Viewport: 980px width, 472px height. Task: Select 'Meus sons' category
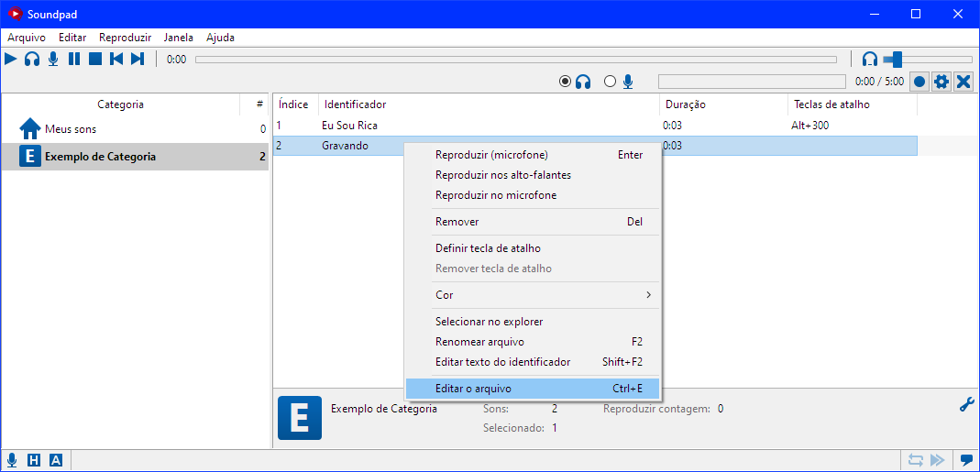(x=71, y=129)
